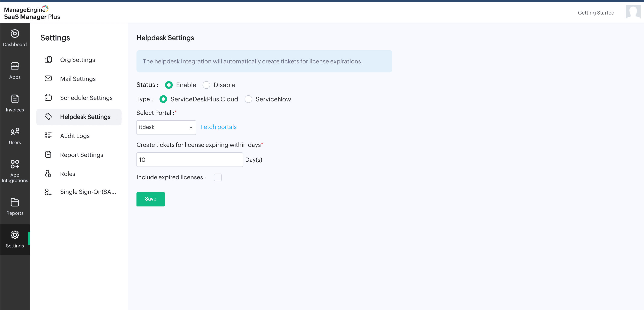644x310 pixels.
Task: Open Single Sign-On(SAML) settings
Action: coord(88,192)
